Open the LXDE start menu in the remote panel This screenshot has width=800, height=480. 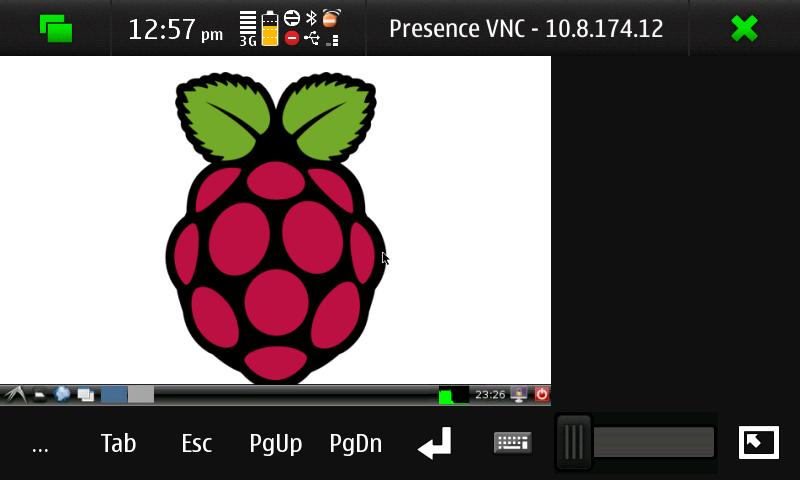14,395
